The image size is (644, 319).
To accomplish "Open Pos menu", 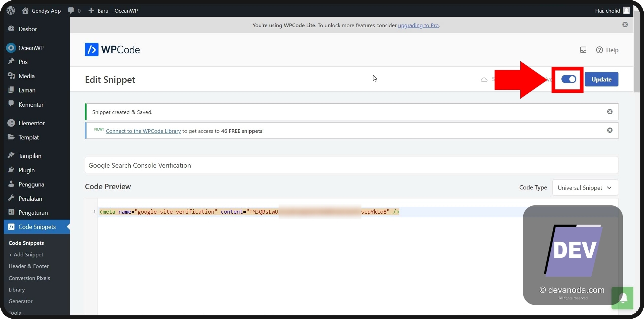I will pyautogui.click(x=23, y=62).
